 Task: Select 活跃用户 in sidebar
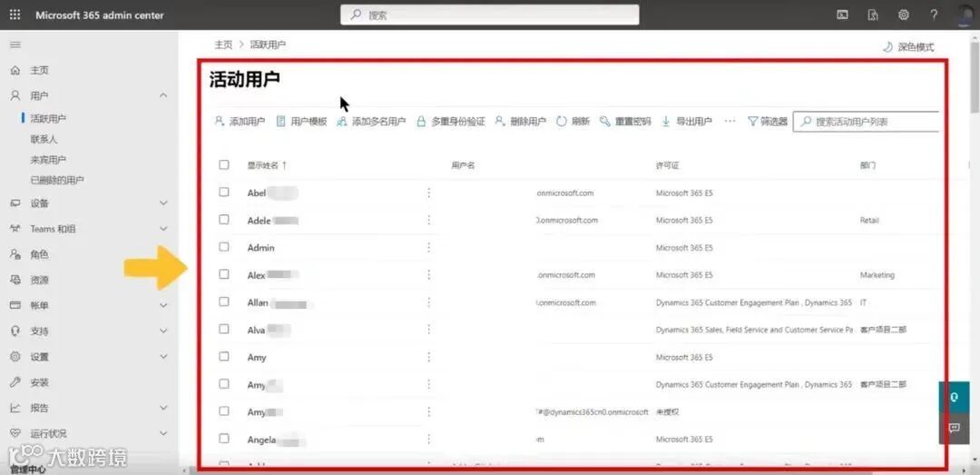(48, 118)
